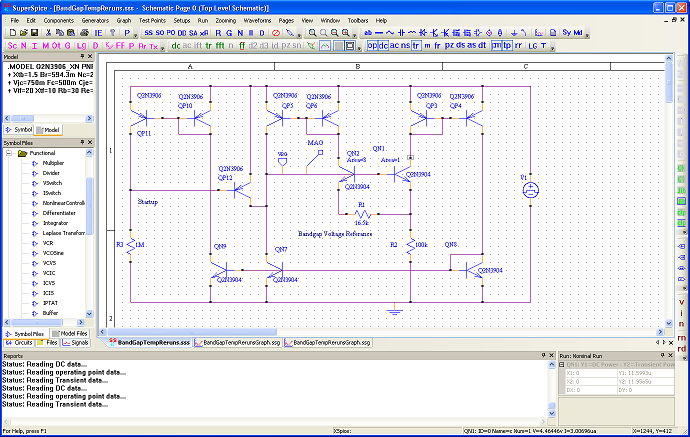Click the LG toolbar icon
The height and width of the screenshot is (437, 690).
click(533, 46)
